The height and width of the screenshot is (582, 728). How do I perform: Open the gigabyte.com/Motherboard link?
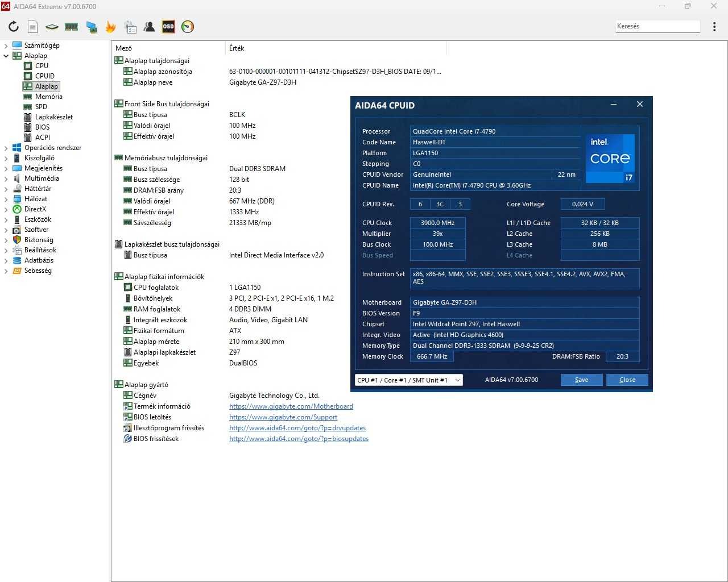tap(291, 406)
